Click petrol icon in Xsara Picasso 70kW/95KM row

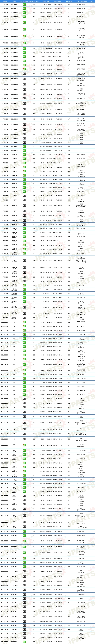24,289
